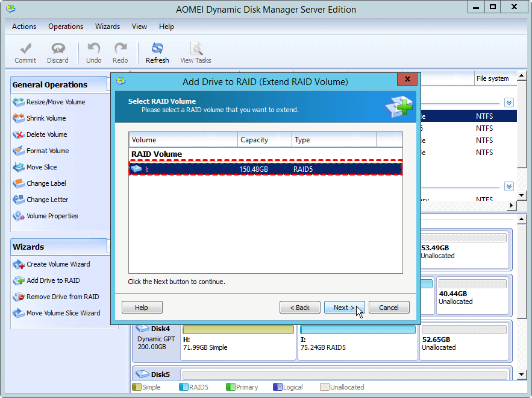Click the Discard toolbar icon
This screenshot has width=532, height=398.
click(58, 52)
